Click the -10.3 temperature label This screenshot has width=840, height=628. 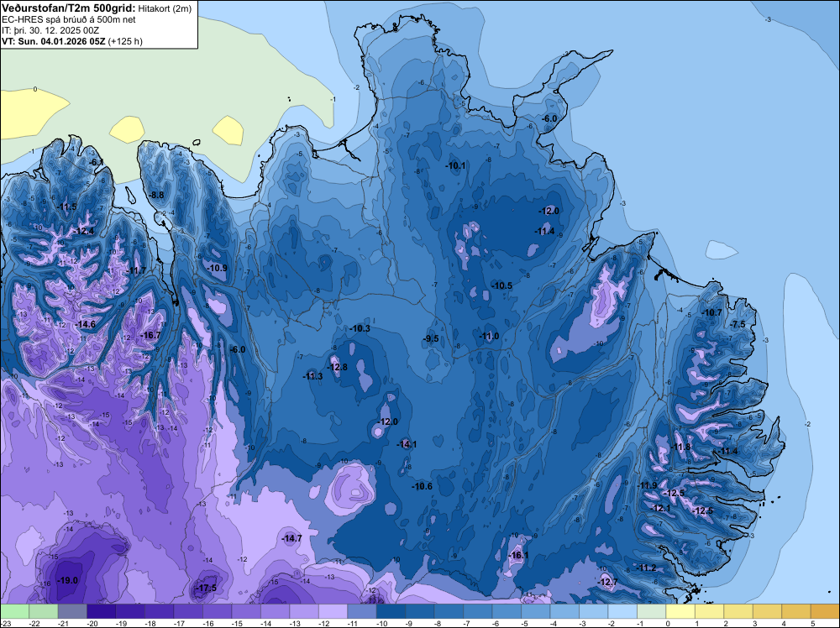(360, 329)
